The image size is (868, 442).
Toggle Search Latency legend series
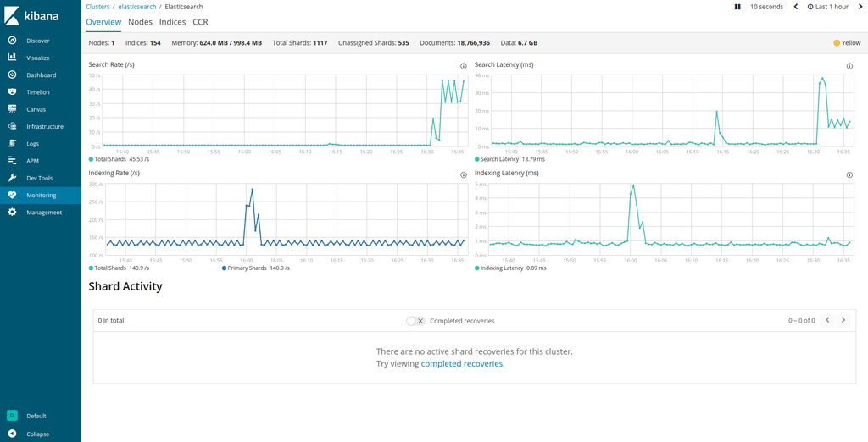click(x=509, y=159)
